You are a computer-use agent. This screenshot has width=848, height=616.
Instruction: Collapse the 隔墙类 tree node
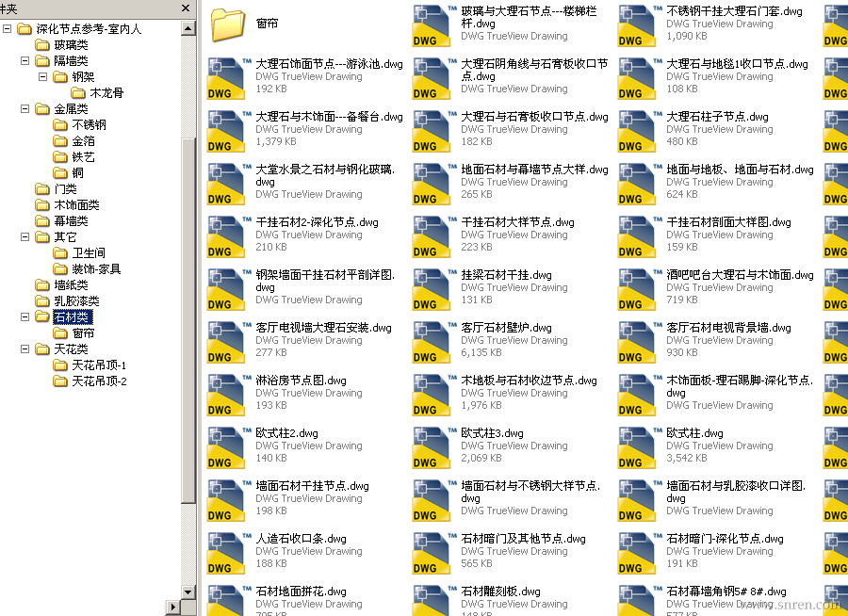(24, 61)
